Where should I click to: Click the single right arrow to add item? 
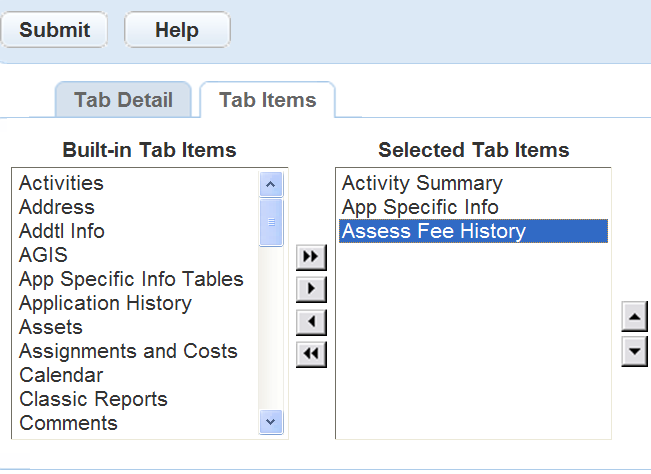[312, 289]
